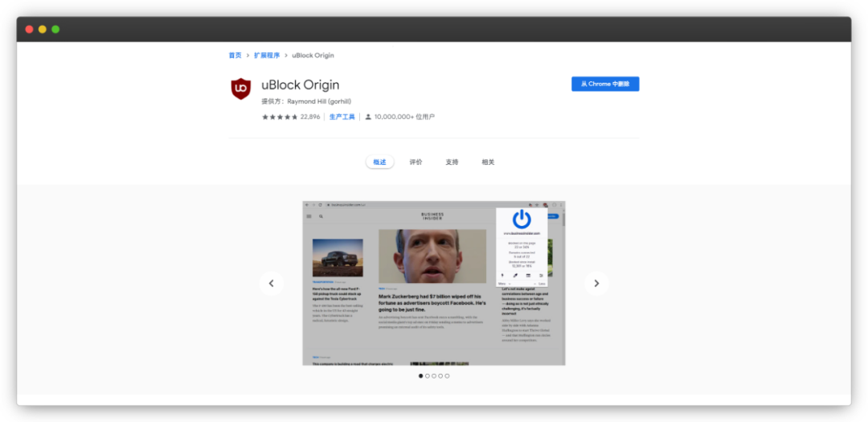The width and height of the screenshot is (868, 422).
Task: Click the uBlock Origin shield logo
Action: 241,89
